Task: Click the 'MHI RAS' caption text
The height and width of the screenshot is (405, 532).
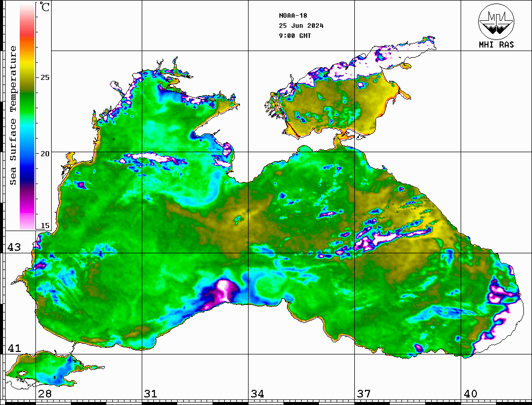Action: click(497, 44)
